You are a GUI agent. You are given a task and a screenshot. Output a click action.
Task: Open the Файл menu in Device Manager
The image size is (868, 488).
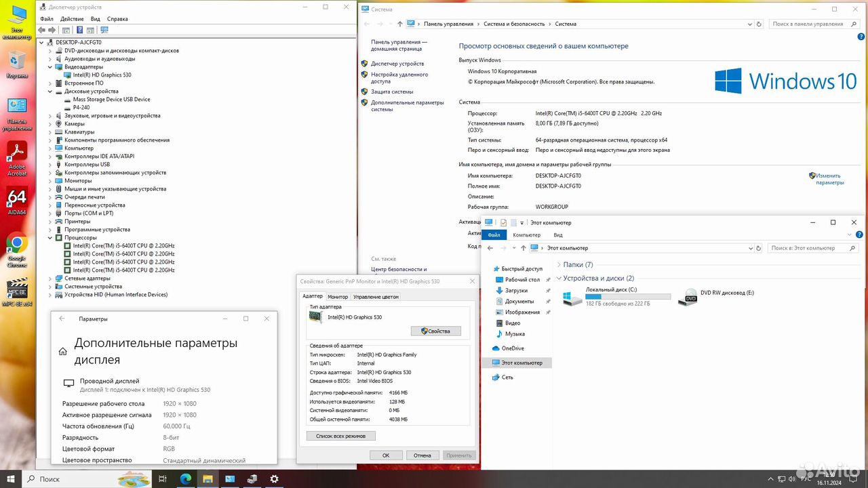coord(47,19)
